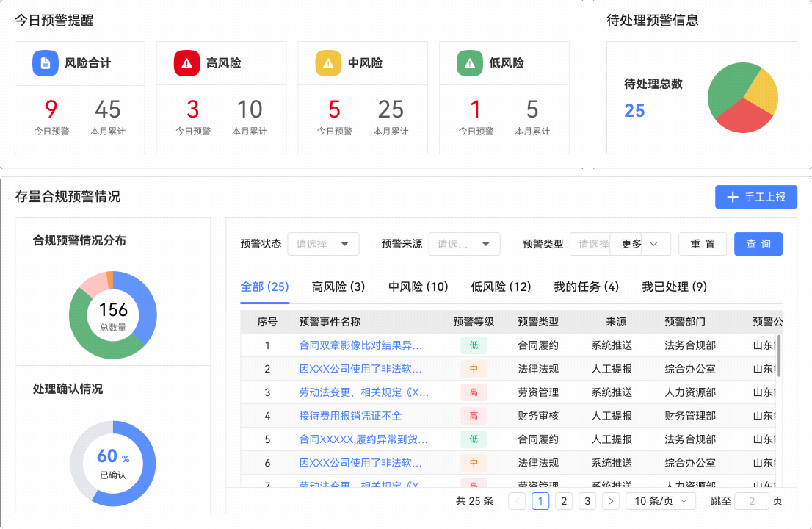The image size is (812, 529).
Task: Click the 预警部门 column header
Action: pyautogui.click(x=684, y=322)
